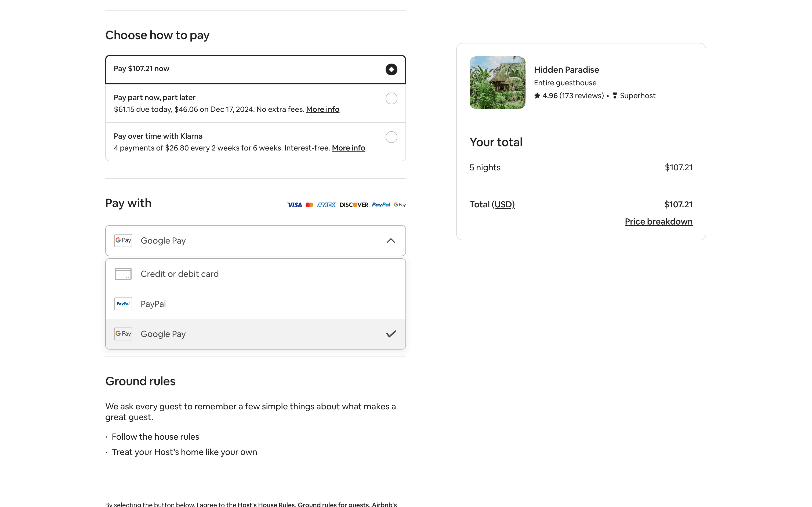
Task: Click the Superhost badge icon
Action: [615, 96]
